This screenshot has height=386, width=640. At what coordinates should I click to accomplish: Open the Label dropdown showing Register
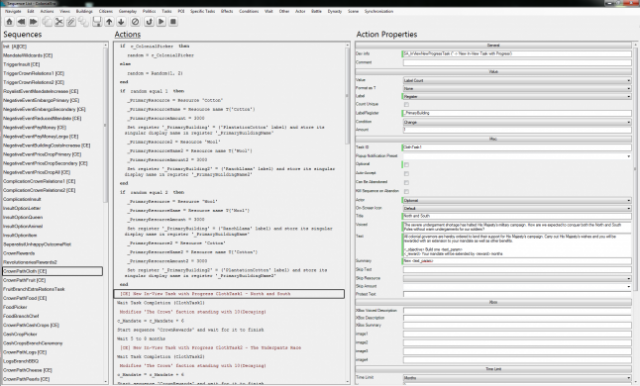pyautogui.click(x=517, y=96)
